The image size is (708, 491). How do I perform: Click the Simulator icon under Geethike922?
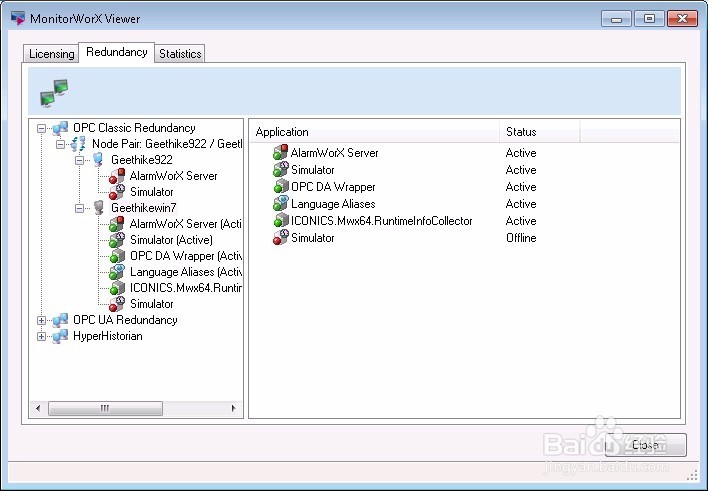(117, 192)
